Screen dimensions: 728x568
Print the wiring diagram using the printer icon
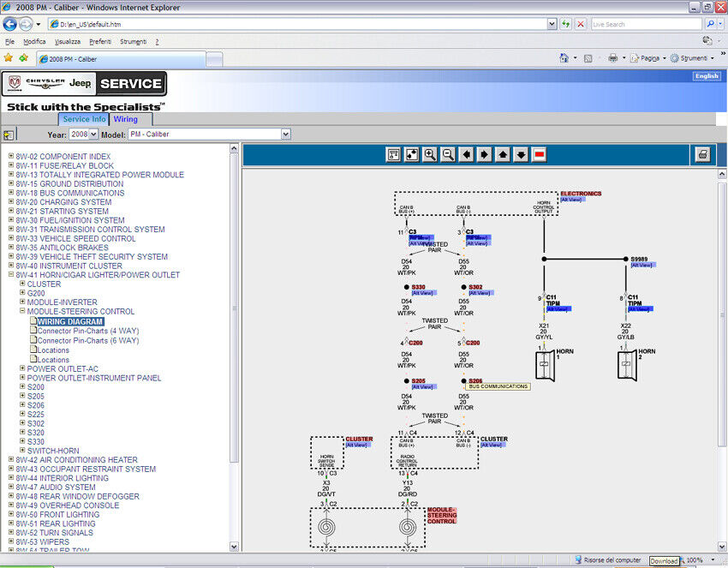(702, 154)
